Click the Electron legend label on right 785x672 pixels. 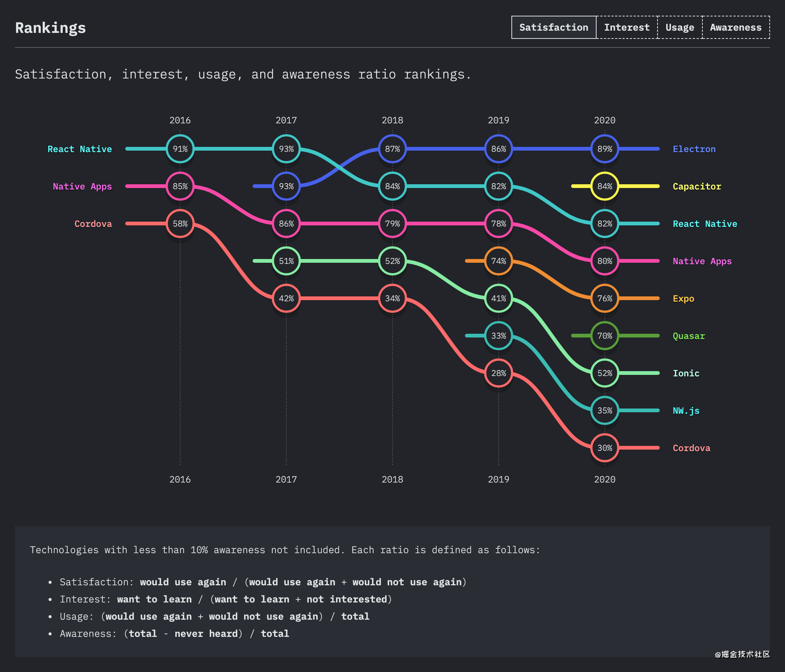[x=694, y=149]
